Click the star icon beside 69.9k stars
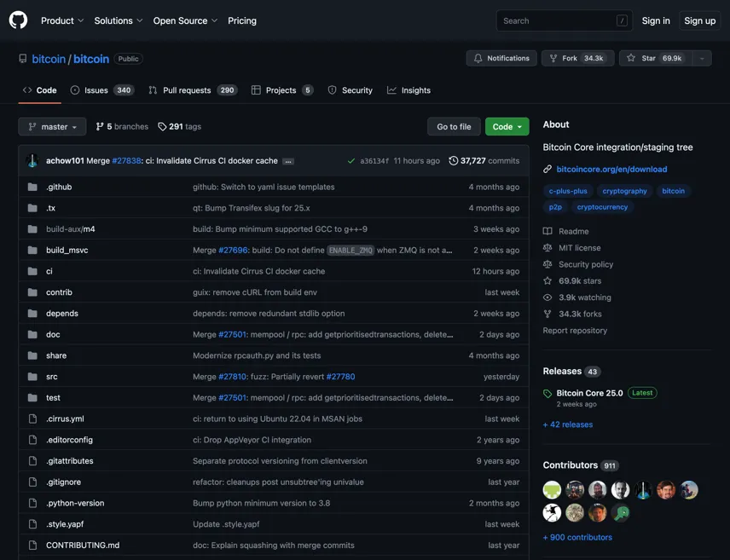 547,280
